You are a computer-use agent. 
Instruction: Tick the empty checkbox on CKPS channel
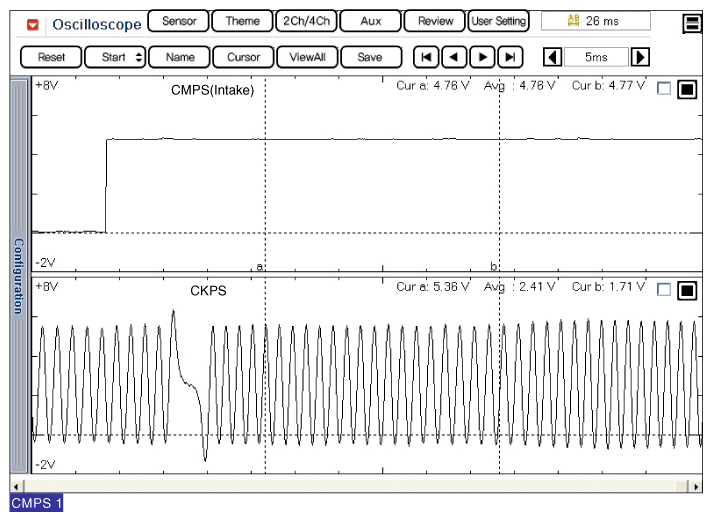point(664,291)
